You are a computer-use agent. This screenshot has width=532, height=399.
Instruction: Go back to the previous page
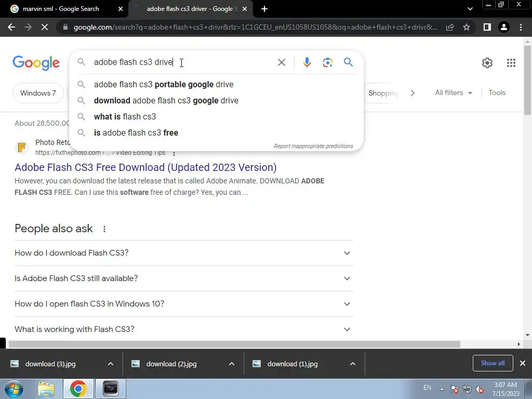[11, 27]
